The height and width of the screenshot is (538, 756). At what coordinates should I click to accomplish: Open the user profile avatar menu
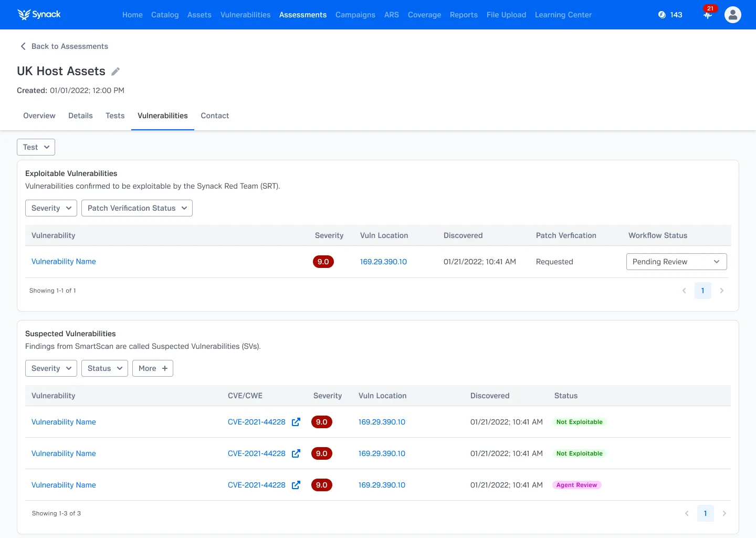pyautogui.click(x=732, y=15)
